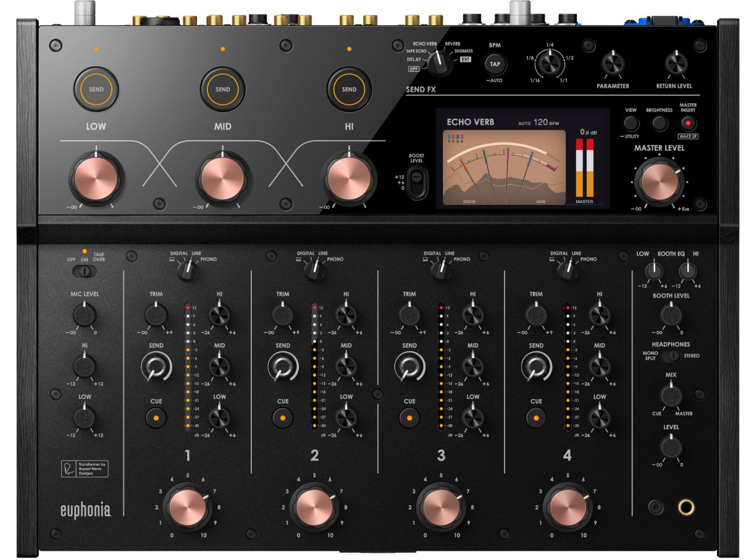Click the channel 1 TRIM knob
754x560 pixels.
coord(156,316)
